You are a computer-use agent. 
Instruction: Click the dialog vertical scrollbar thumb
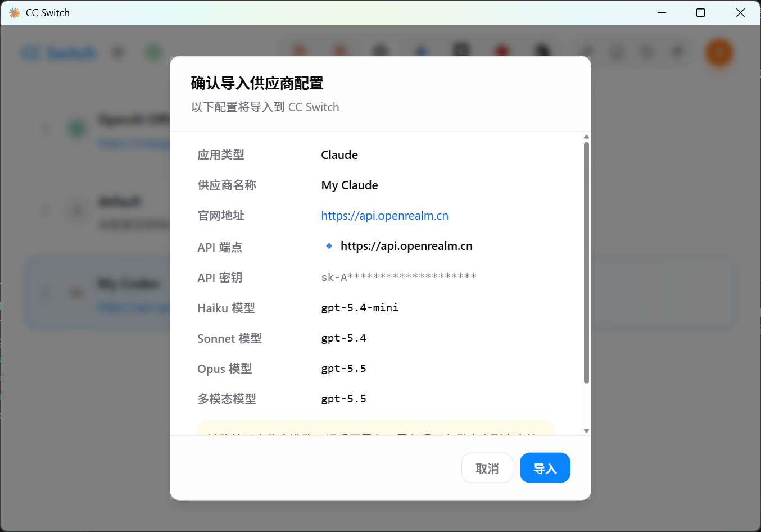click(586, 263)
